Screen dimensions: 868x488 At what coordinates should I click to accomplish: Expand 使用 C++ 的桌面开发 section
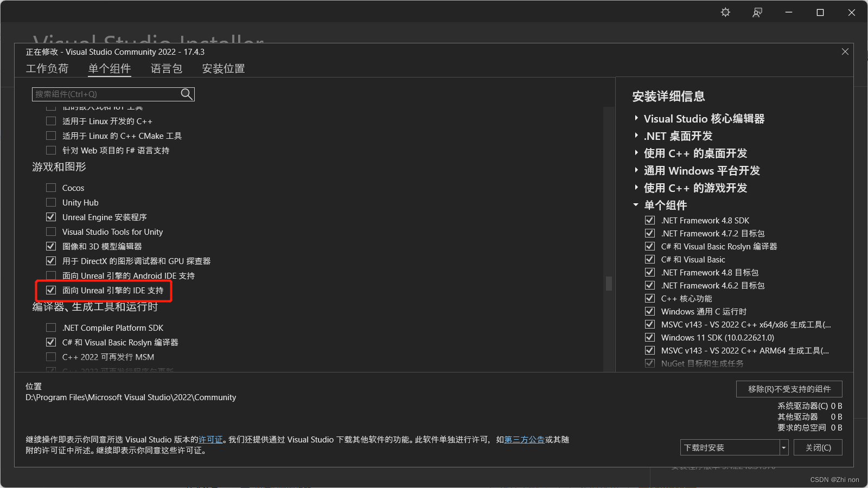636,153
